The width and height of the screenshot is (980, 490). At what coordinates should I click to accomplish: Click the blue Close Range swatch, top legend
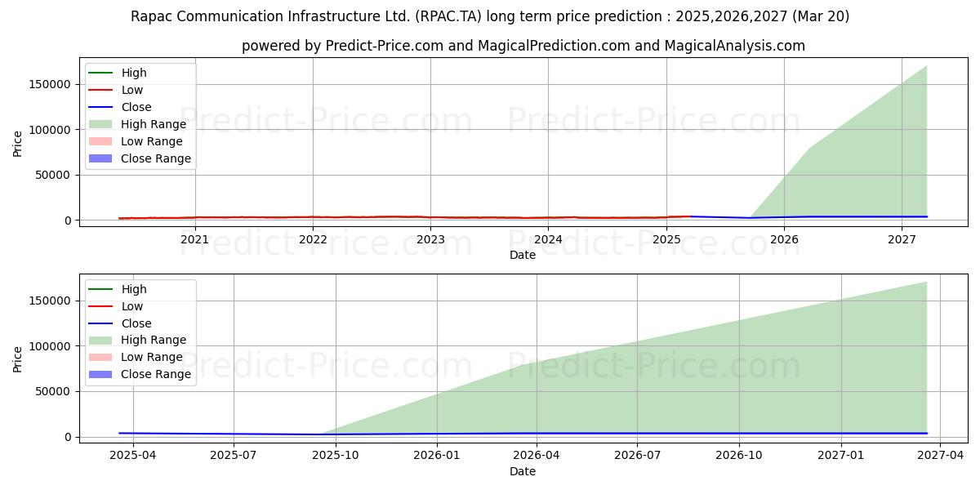(x=103, y=158)
